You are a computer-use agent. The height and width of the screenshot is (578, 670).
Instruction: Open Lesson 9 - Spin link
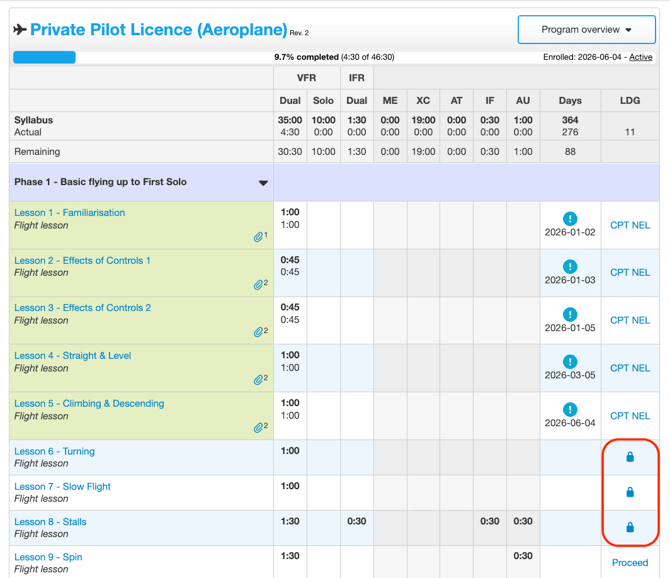[48, 557]
